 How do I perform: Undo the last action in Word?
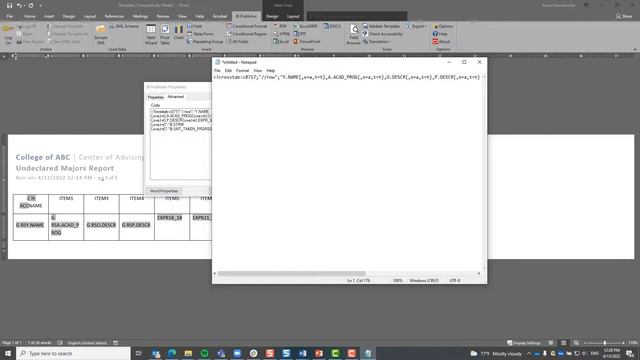19,6
